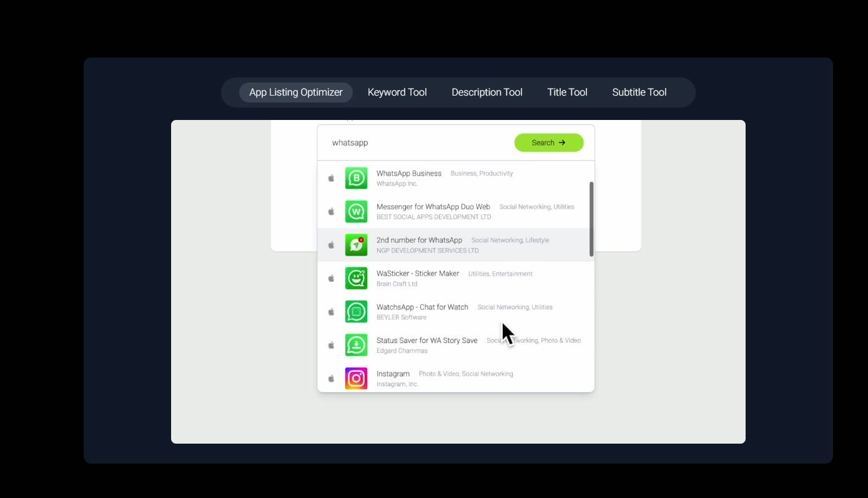Choose '2nd number for WhatsApp' title
This screenshot has height=498, width=868.
420,240
